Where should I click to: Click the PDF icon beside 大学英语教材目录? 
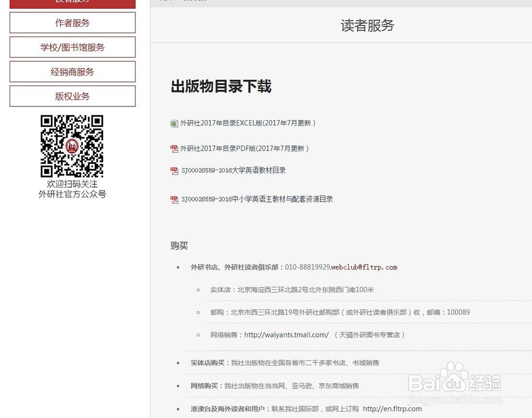coord(174,171)
